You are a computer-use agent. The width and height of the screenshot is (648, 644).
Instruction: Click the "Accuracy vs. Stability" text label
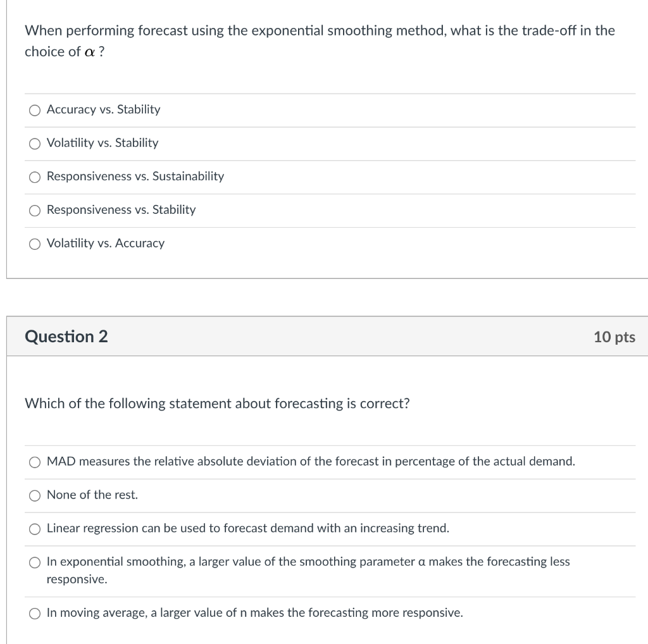click(103, 109)
